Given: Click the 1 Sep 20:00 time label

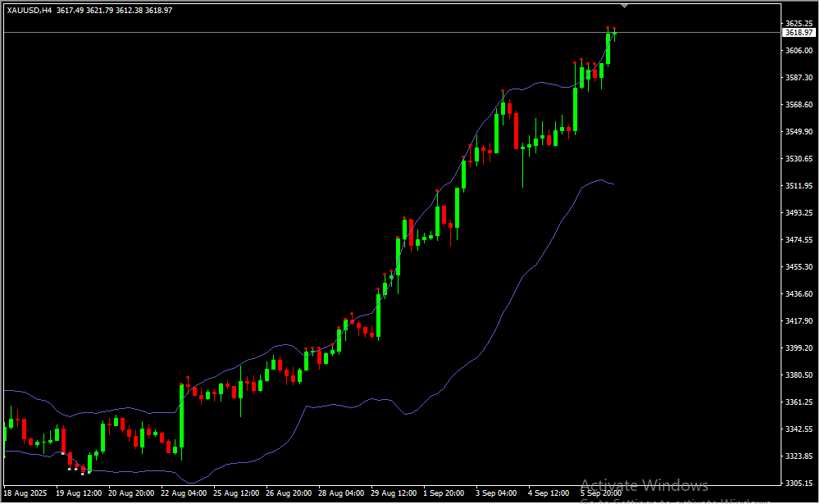Looking at the screenshot, I should coord(445,493).
